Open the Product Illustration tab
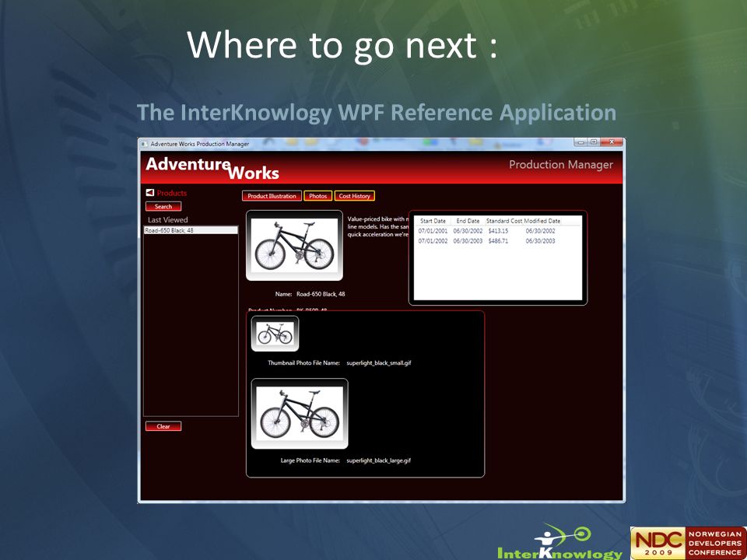Screen dimensions: 747x560 click(x=272, y=196)
